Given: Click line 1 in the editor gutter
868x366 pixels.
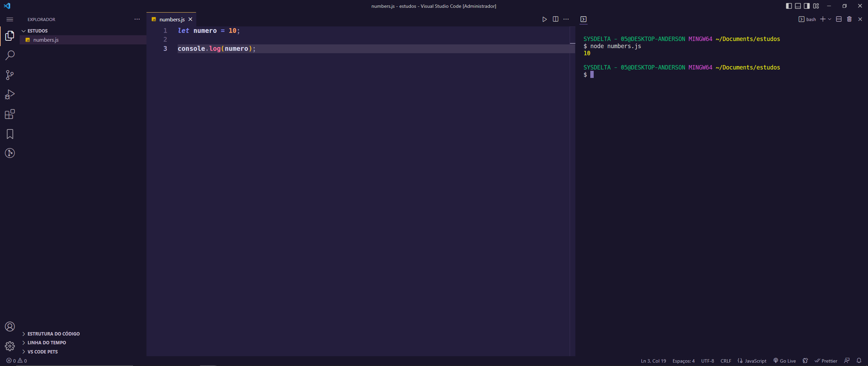Looking at the screenshot, I should click(x=165, y=30).
